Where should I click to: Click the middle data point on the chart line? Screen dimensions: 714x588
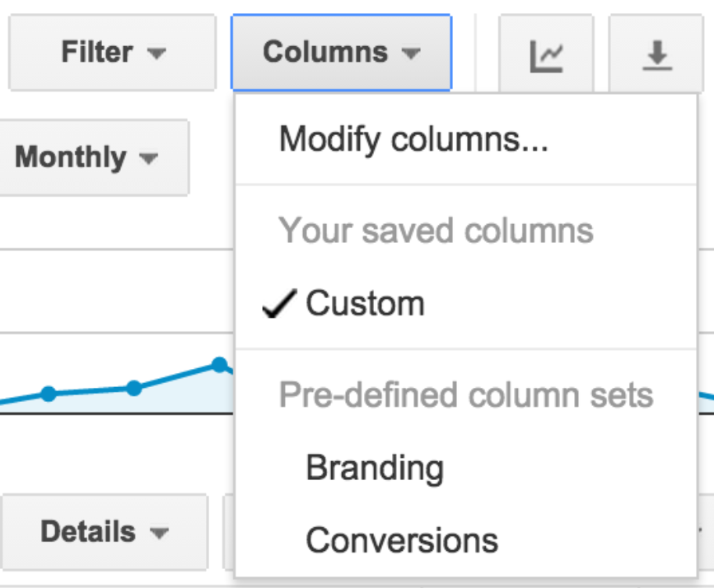[x=134, y=388]
